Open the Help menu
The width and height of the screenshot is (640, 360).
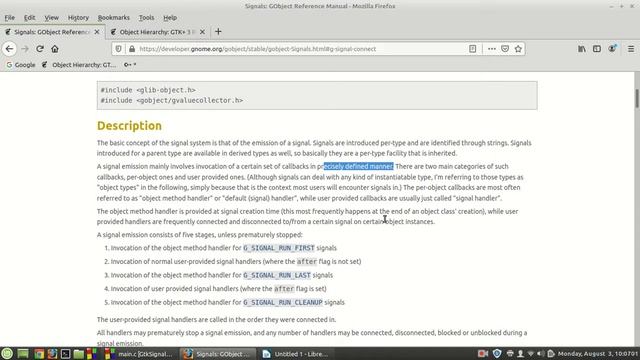coord(170,18)
